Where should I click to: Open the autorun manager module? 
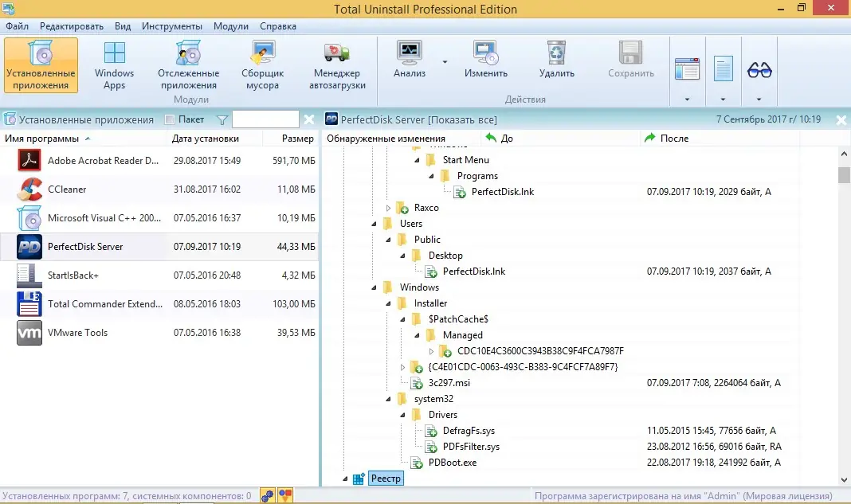[x=337, y=65]
